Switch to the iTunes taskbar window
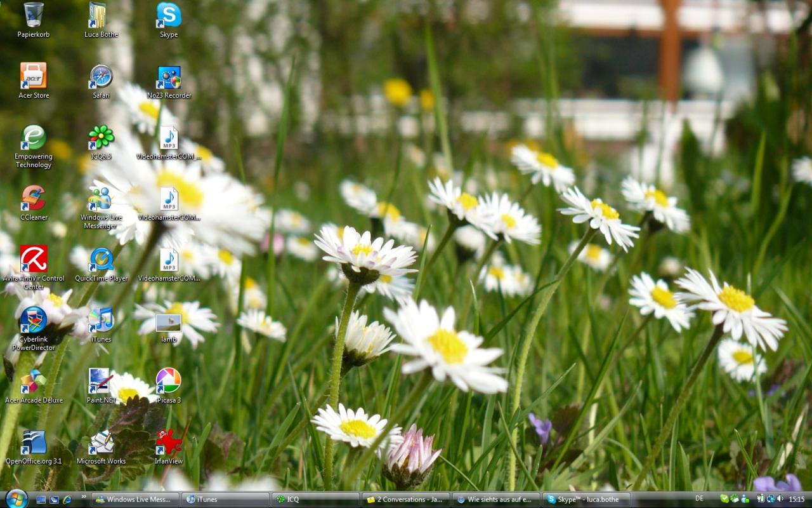 226,499
